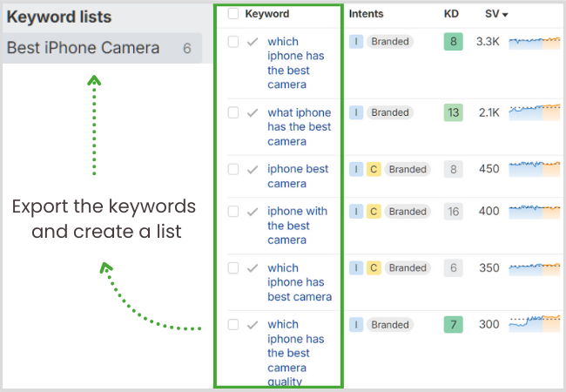Click the 450 search volume value
The height and width of the screenshot is (392, 566).
(489, 169)
